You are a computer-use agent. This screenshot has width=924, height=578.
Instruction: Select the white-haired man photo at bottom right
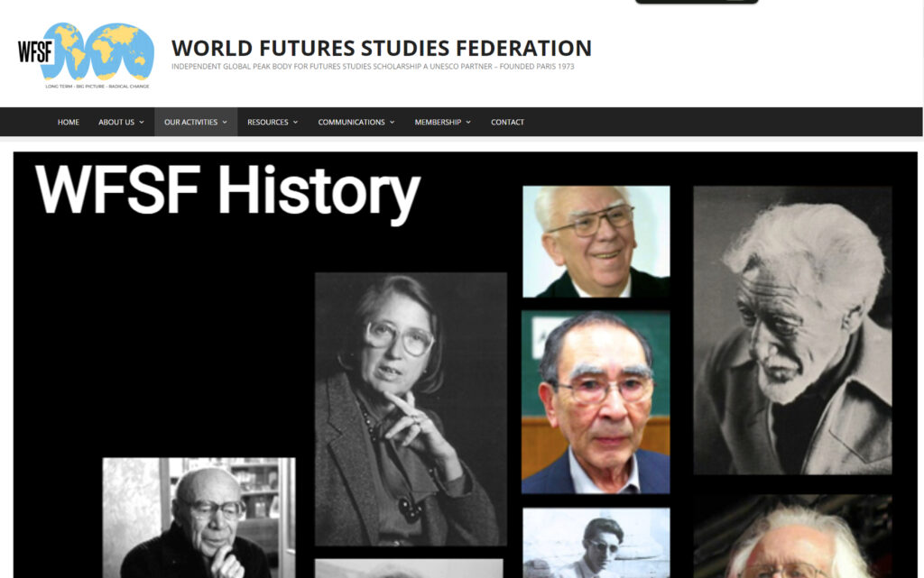[792, 537]
